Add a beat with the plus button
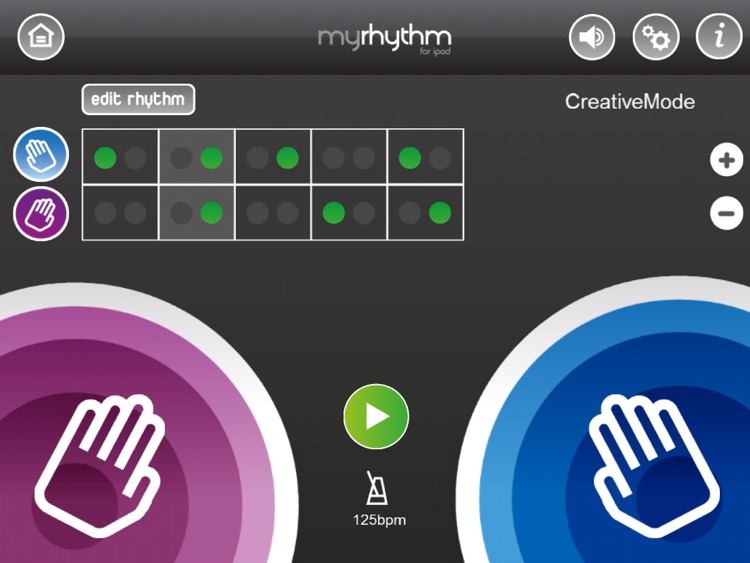 click(x=727, y=160)
